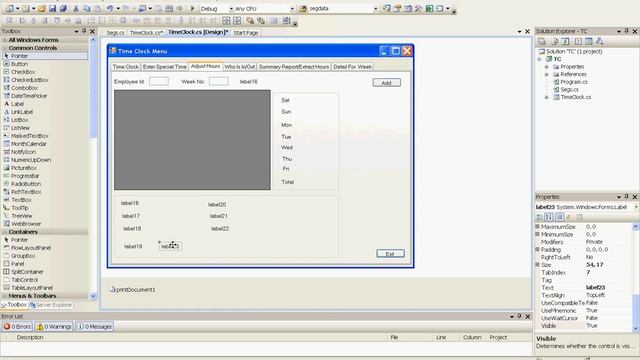Select Program.cs in Solution Explorer
This screenshot has height=360, width=640.
(x=574, y=82)
